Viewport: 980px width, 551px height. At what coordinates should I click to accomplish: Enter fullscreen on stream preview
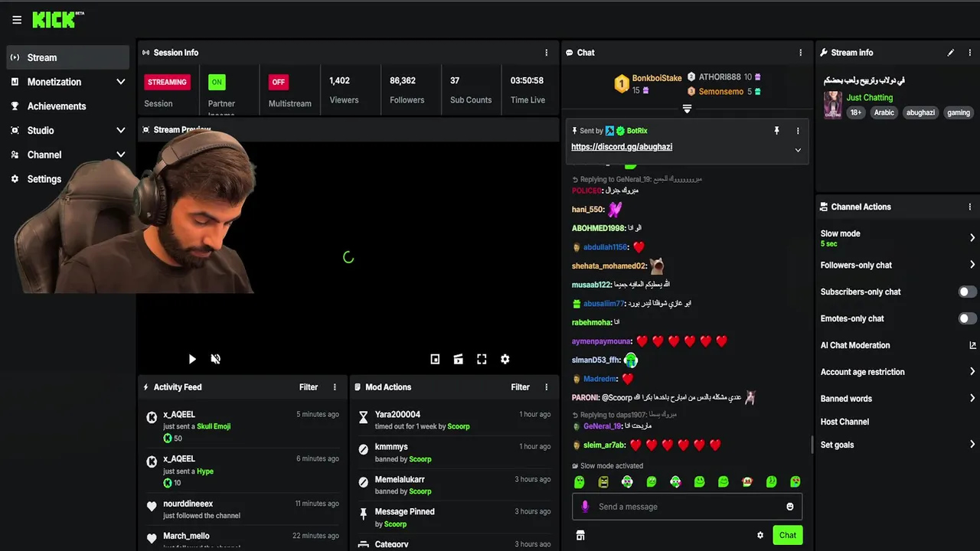[482, 359]
